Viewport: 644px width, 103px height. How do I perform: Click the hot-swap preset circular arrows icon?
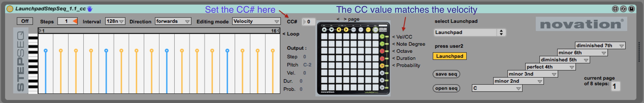(x=623, y=9)
